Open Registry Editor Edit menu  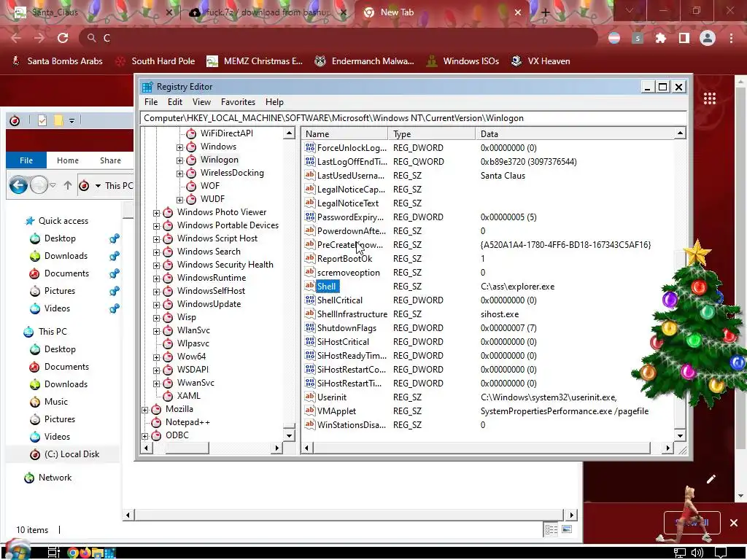pyautogui.click(x=175, y=102)
